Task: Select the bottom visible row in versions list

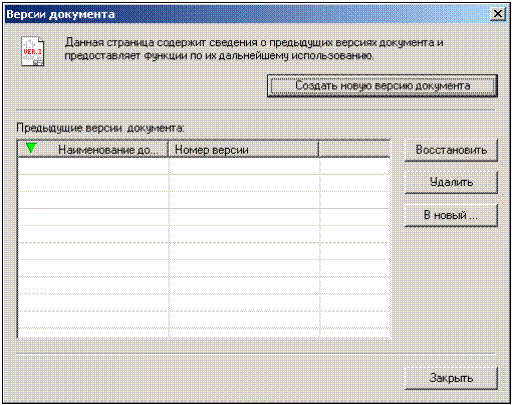Action: (x=204, y=333)
